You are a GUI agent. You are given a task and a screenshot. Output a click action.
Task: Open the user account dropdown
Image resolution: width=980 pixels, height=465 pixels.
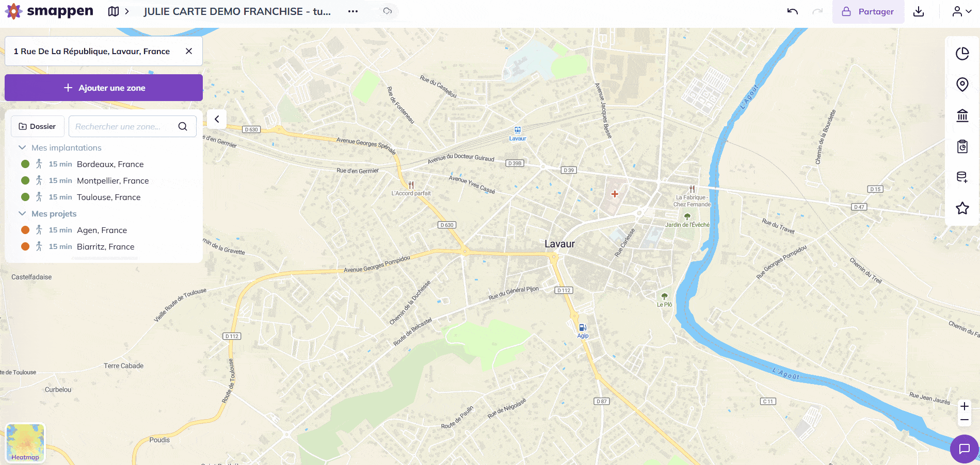tap(961, 11)
